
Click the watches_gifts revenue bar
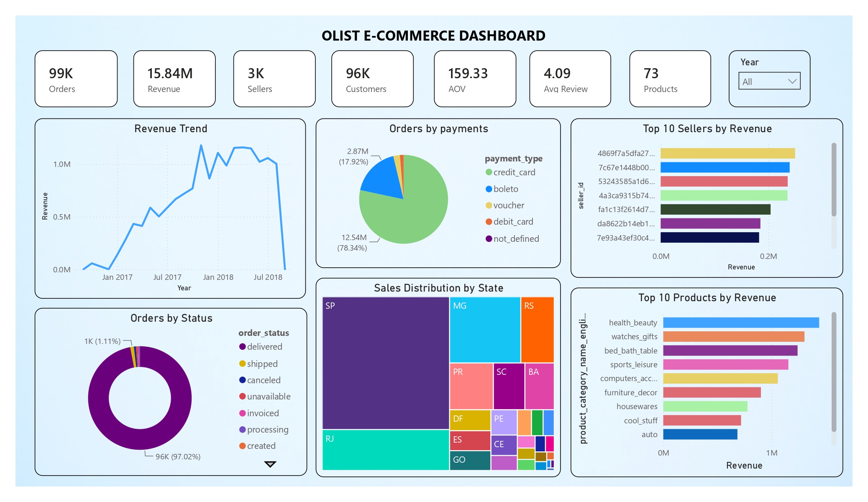point(734,336)
